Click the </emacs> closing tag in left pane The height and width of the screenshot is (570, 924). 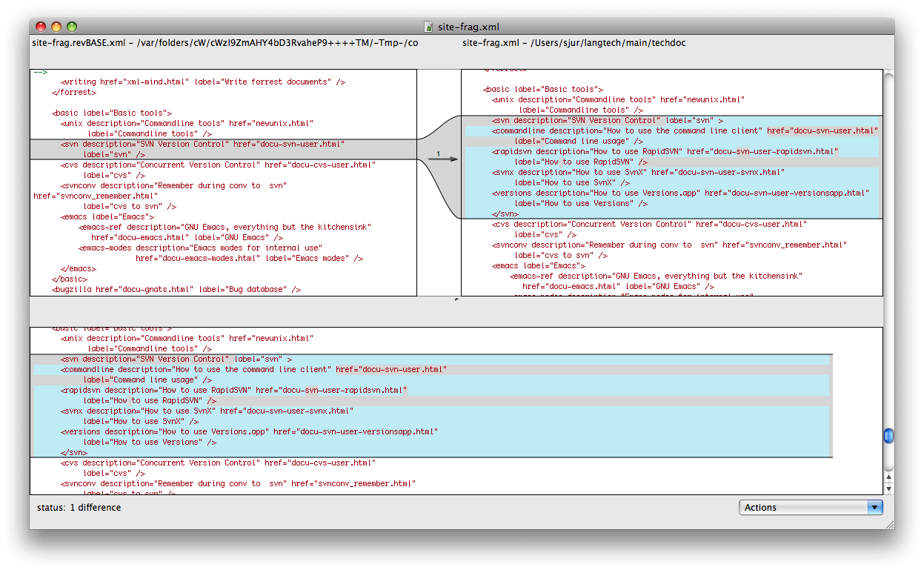(79, 268)
